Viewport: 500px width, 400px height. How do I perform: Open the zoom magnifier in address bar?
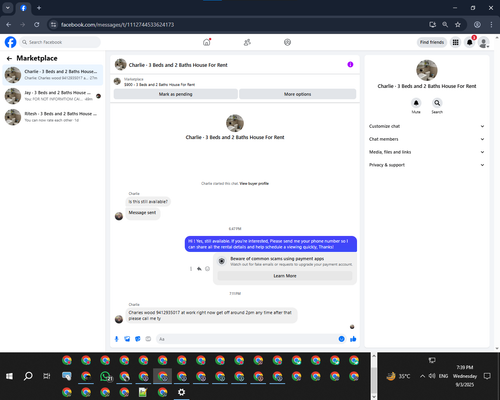445,25
